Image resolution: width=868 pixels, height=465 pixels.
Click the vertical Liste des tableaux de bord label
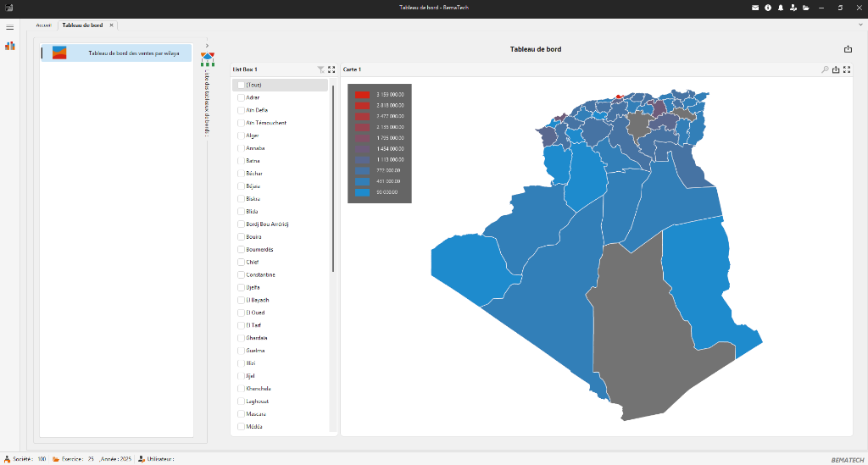click(207, 102)
